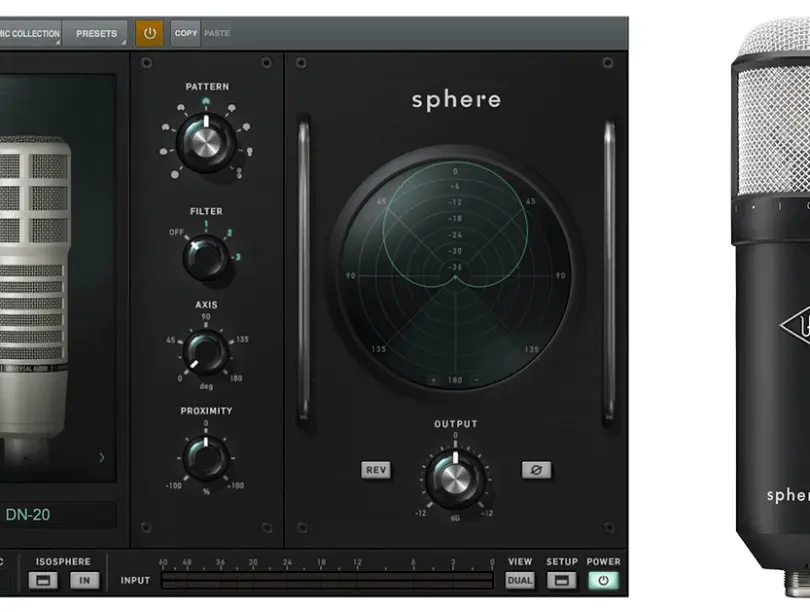The width and height of the screenshot is (810, 612).
Task: Click the PATTERN knob
Action: pyautogui.click(x=206, y=143)
